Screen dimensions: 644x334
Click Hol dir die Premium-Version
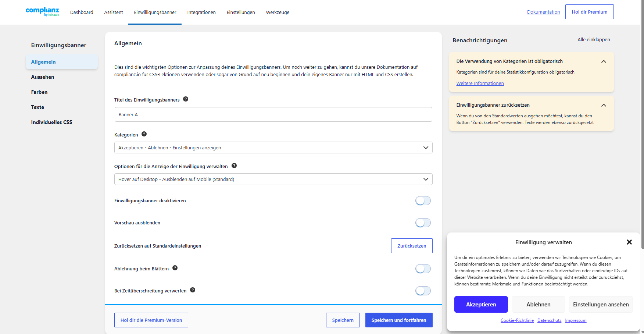click(x=151, y=320)
